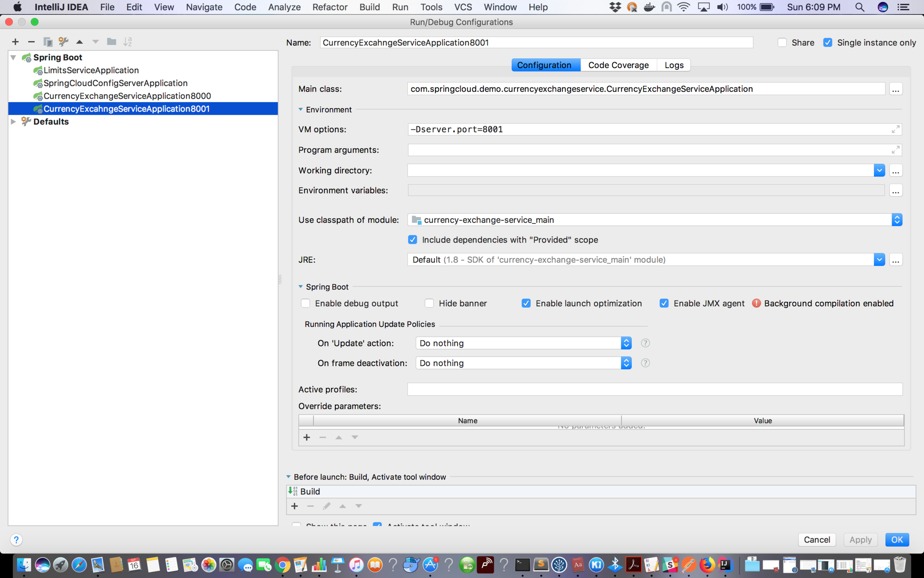The height and width of the screenshot is (578, 924).
Task: Click the edit defaults wrench icon
Action: (x=63, y=42)
